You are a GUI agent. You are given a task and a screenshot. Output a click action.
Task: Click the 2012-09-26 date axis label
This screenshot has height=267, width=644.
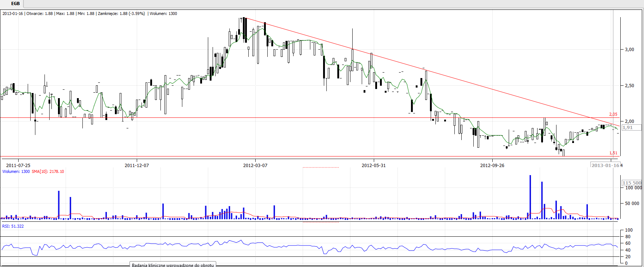pos(492,165)
